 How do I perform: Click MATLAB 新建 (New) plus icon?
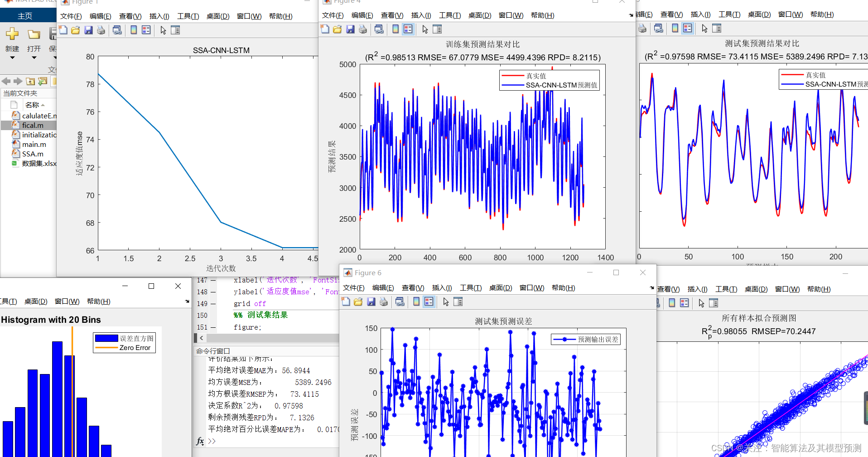pos(12,34)
